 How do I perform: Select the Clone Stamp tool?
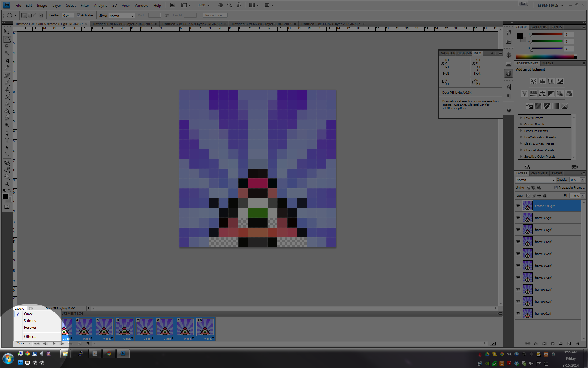[7, 90]
